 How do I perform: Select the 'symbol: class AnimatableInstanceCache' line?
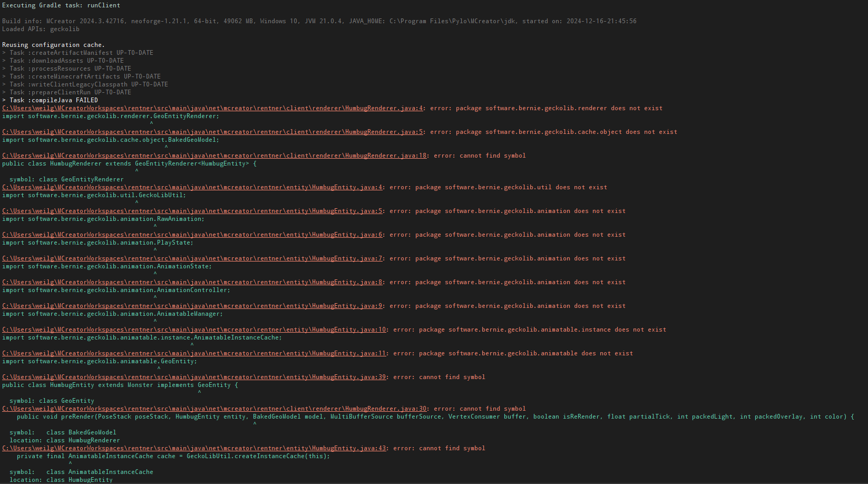tap(81, 472)
